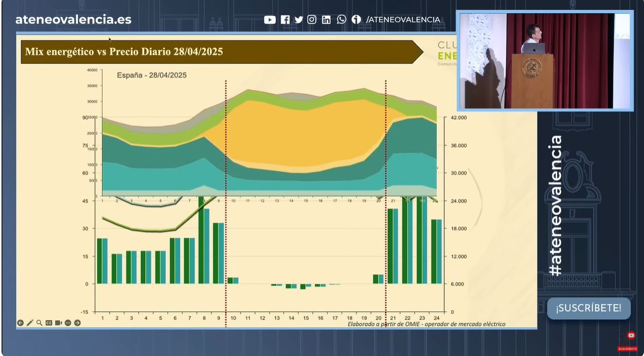Click the Instagram icon
This screenshot has width=644, height=356.
pos(312,20)
